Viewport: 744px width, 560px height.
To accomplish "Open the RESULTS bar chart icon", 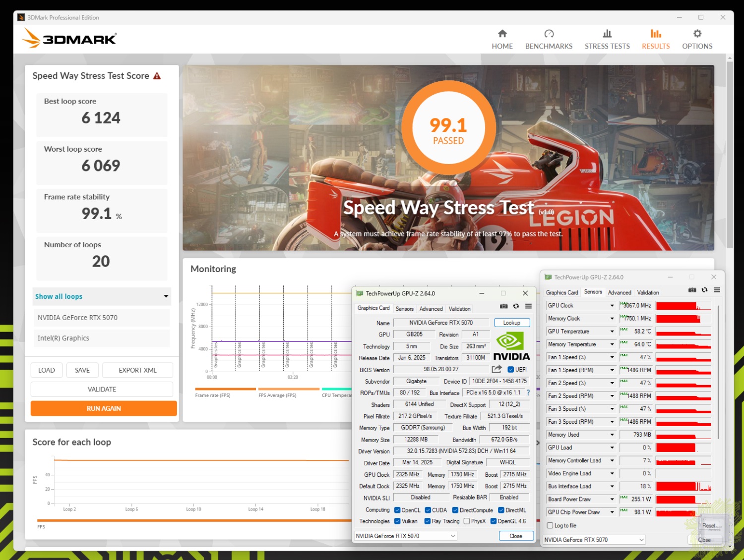I will click(x=656, y=34).
